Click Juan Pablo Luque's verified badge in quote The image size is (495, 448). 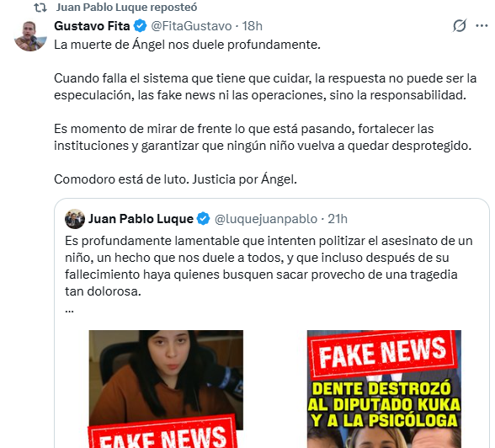tap(203, 219)
